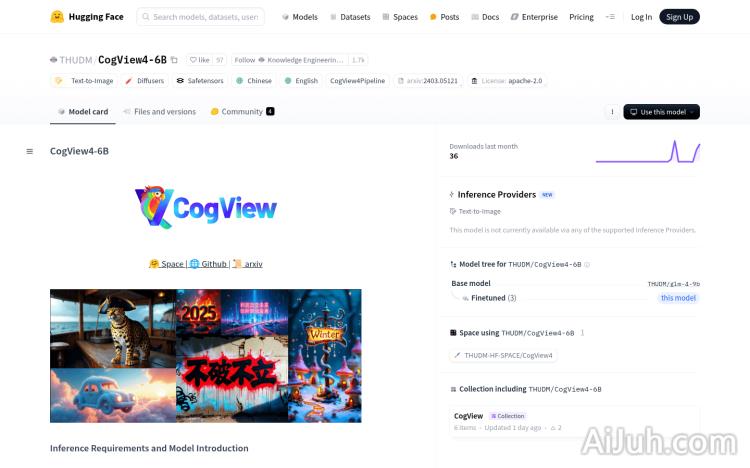The height and width of the screenshot is (468, 750).
Task: Open the Space link
Action: coord(166,264)
